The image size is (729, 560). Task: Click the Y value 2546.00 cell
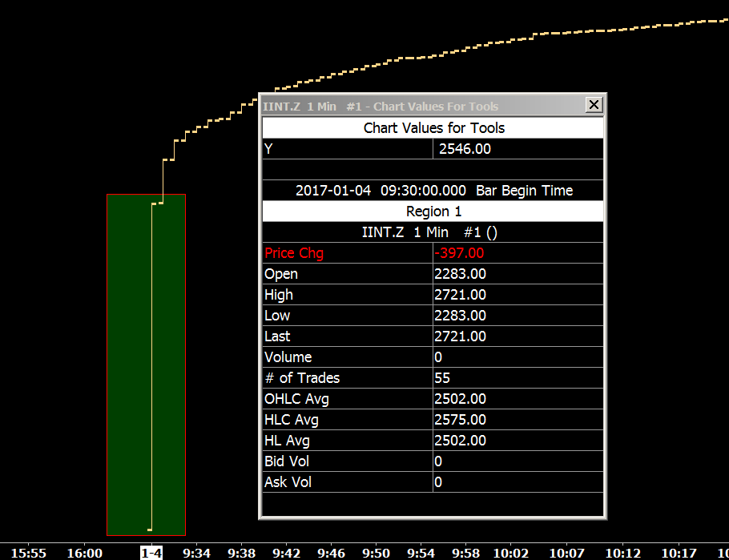click(x=518, y=149)
